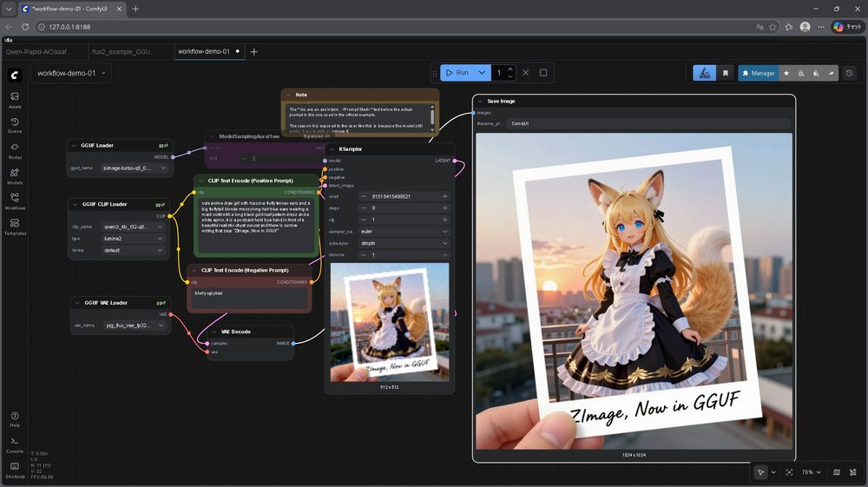Switch to the flux2_example_GGUF workflow tab
The width and height of the screenshot is (868, 487).
131,51
